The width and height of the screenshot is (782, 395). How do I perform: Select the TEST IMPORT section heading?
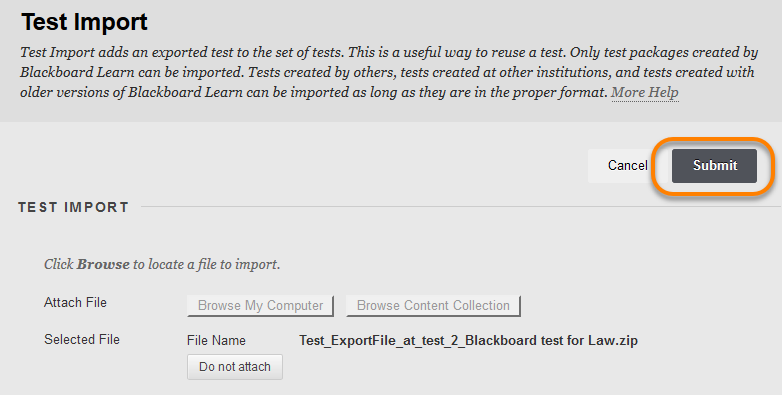click(73, 207)
